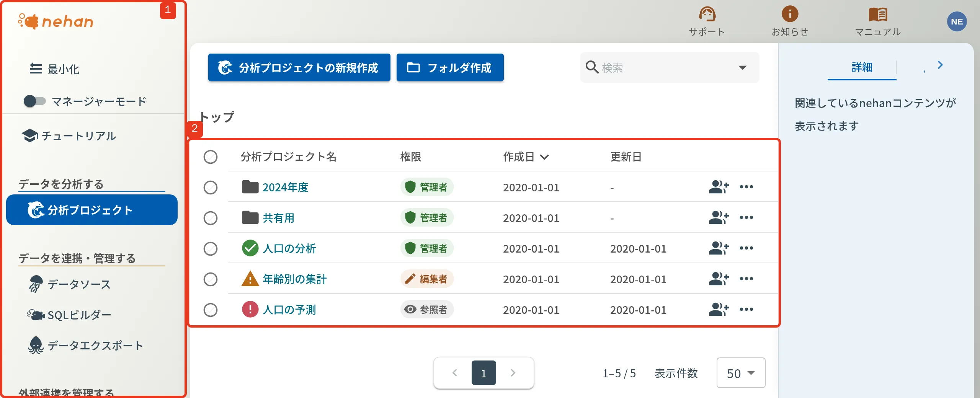Open the 人口の予測 project link
The width and height of the screenshot is (980, 398).
click(x=289, y=310)
